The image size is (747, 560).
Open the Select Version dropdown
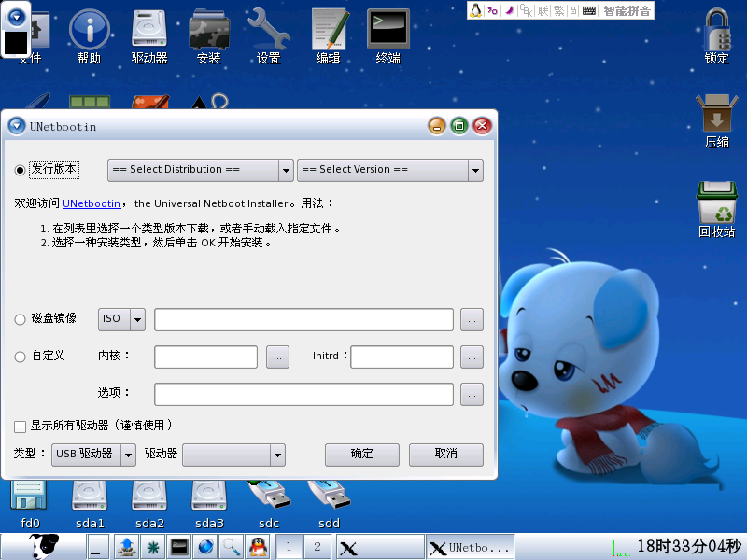point(389,170)
